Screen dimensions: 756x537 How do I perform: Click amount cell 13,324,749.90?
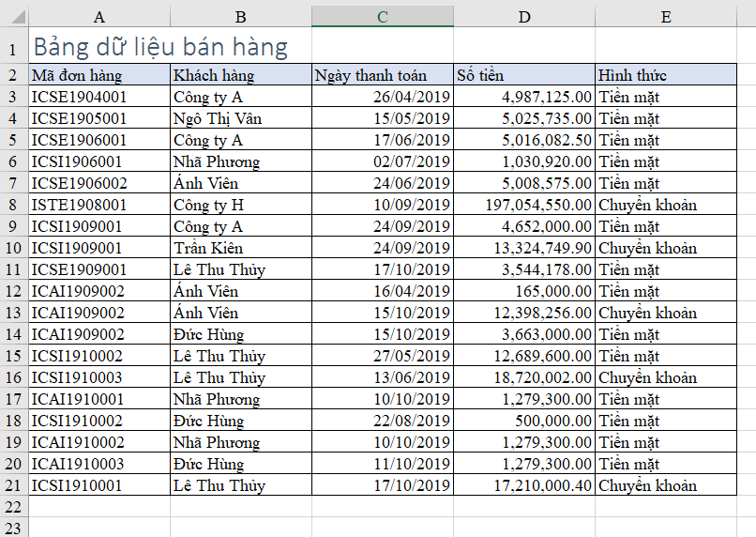pos(524,248)
